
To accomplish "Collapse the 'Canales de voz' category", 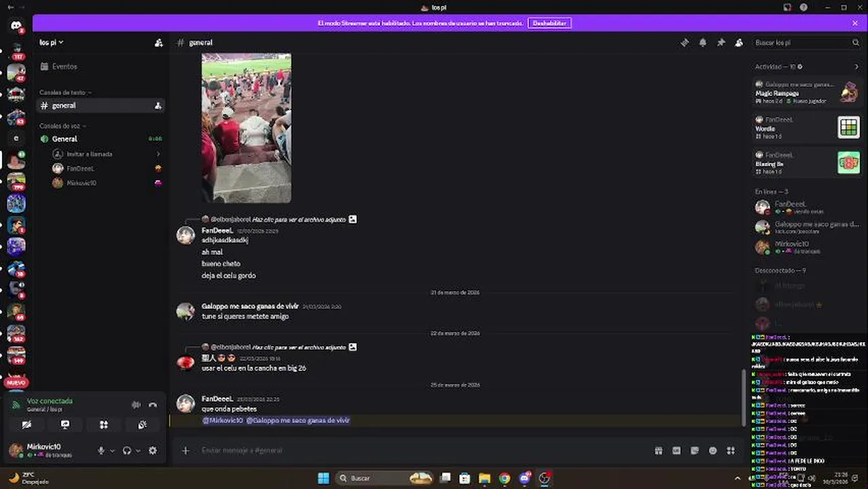I will point(62,126).
